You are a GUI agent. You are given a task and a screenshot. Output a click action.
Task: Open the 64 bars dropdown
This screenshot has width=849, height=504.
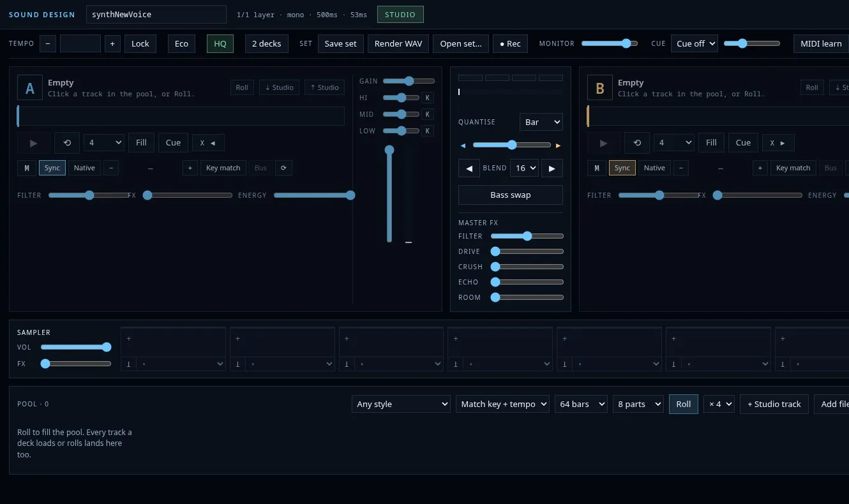[581, 404]
